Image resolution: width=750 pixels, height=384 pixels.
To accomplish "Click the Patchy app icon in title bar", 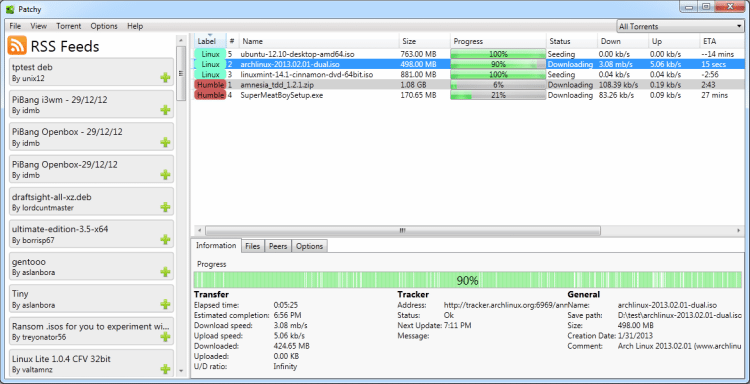I will click(10, 9).
